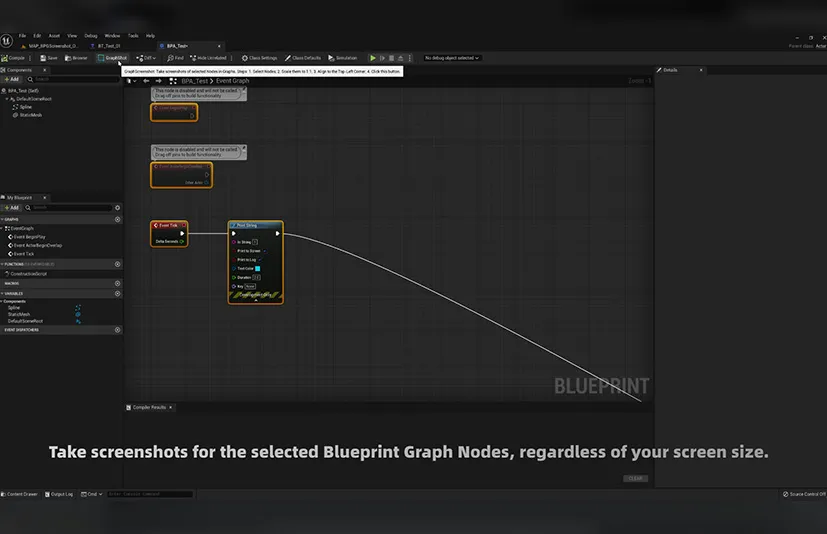Open the File menu
Image resolution: width=827 pixels, height=534 pixels.
point(22,36)
